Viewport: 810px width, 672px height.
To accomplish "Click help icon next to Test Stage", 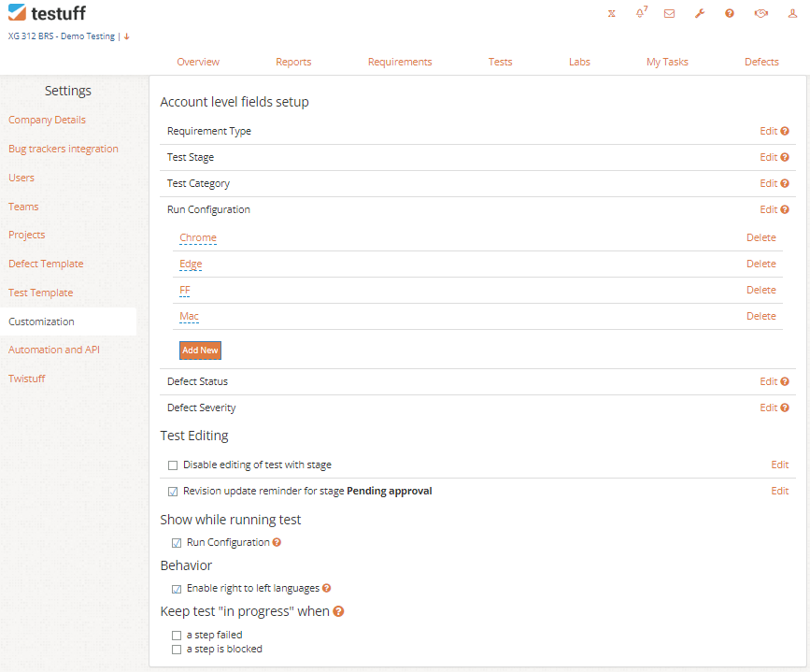I will click(x=785, y=157).
